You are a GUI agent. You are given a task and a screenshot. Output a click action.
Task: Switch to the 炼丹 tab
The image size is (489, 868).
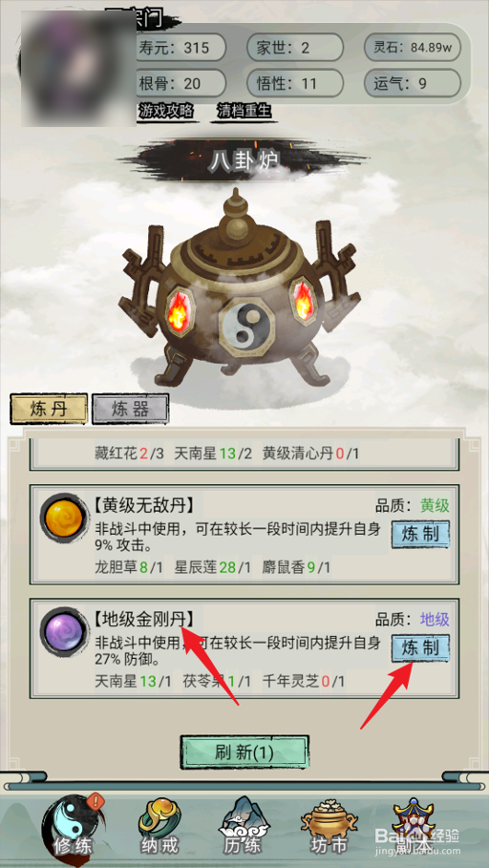click(50, 409)
